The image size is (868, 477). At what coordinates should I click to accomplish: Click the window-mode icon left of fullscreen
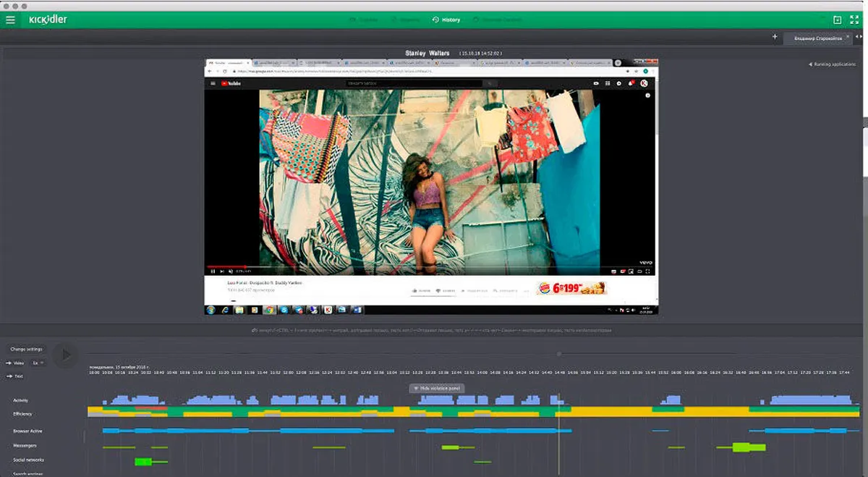[x=837, y=20]
